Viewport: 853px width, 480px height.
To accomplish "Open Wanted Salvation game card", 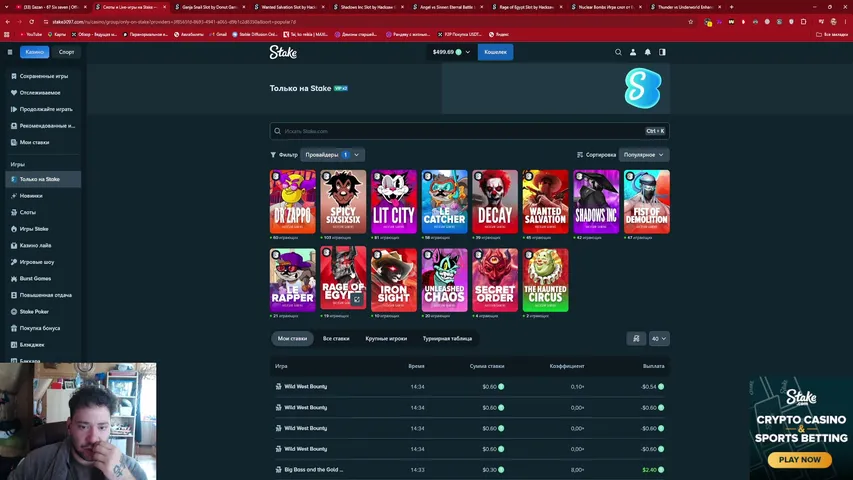I will point(546,202).
